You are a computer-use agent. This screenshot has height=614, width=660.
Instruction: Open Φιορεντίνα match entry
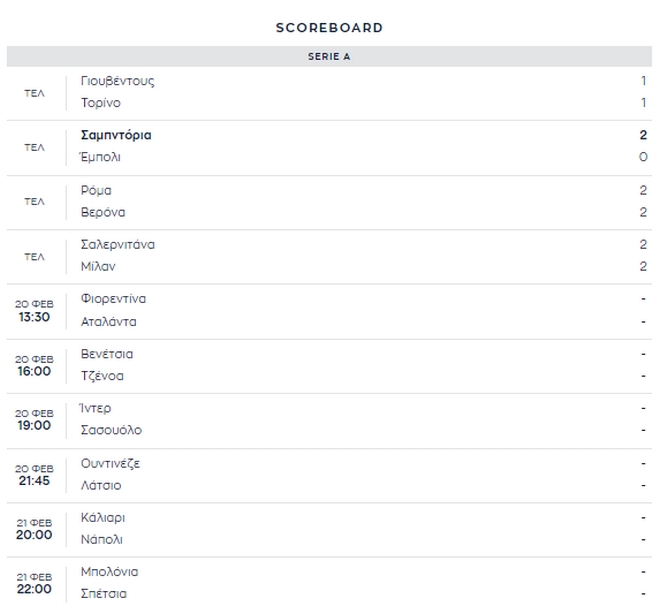(x=113, y=299)
